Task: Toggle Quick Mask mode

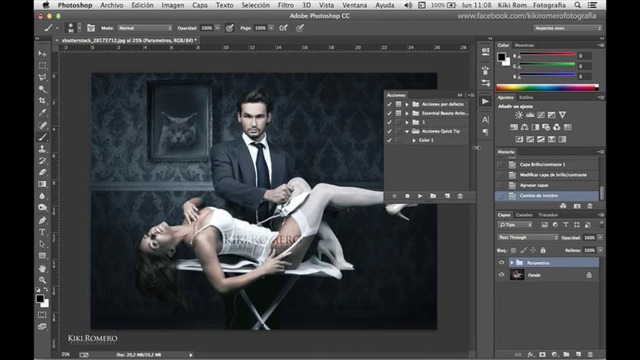Action: coord(42,315)
